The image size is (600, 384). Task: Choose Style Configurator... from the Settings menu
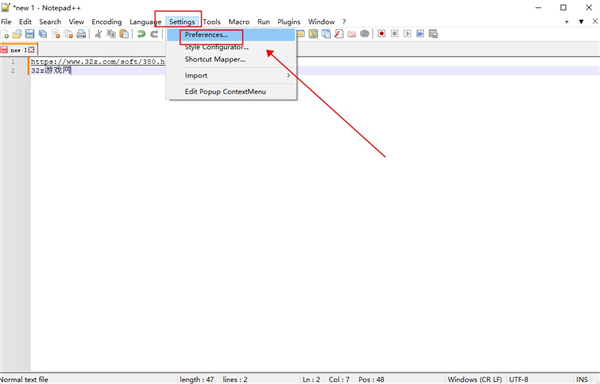231,47
